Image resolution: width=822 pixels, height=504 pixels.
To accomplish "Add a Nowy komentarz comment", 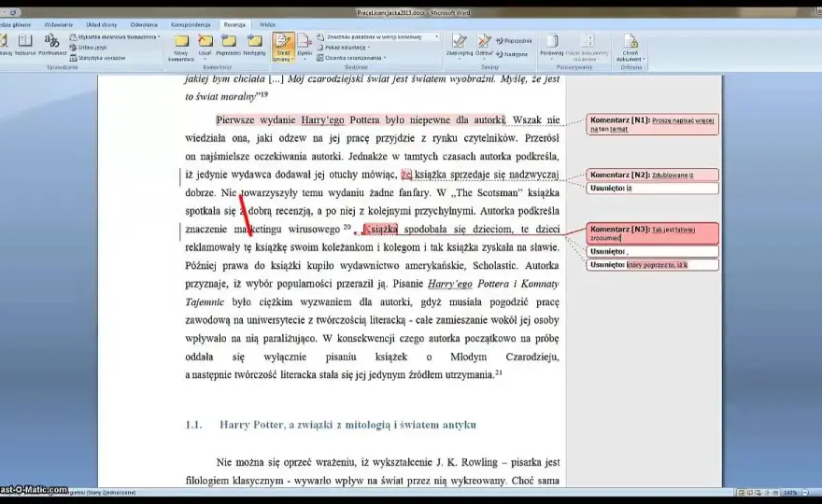I will 181,48.
